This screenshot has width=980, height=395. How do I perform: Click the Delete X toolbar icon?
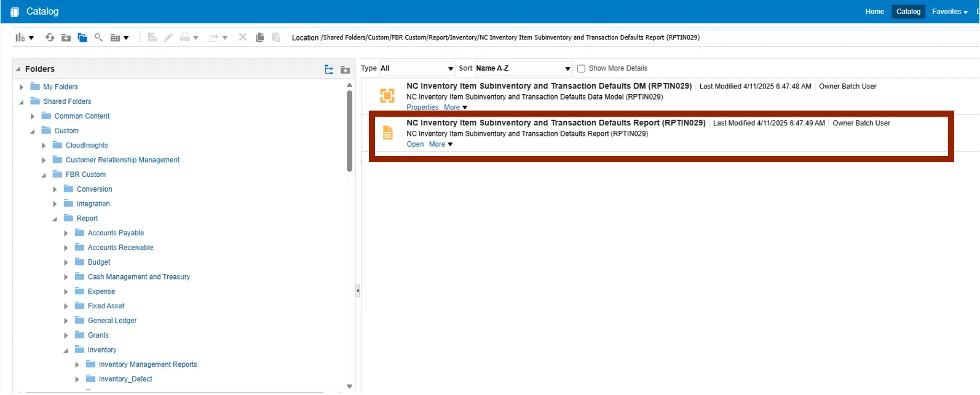243,37
